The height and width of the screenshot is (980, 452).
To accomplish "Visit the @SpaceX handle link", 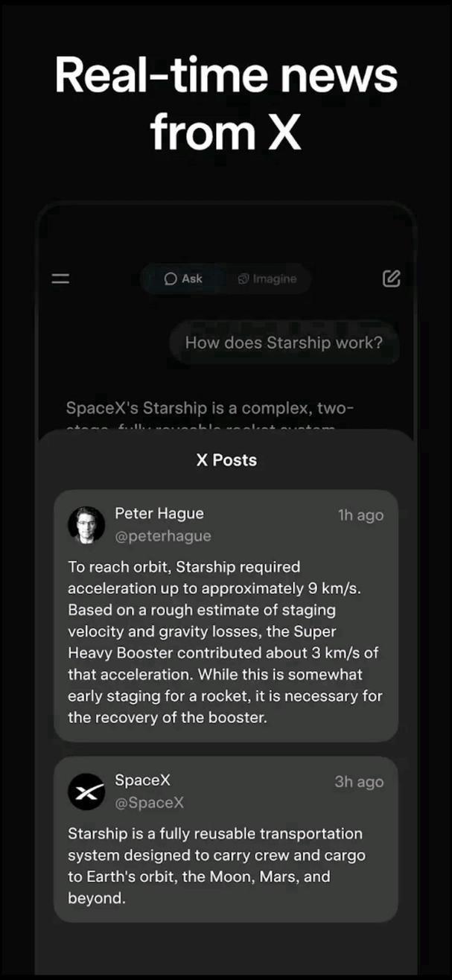I will point(150,802).
